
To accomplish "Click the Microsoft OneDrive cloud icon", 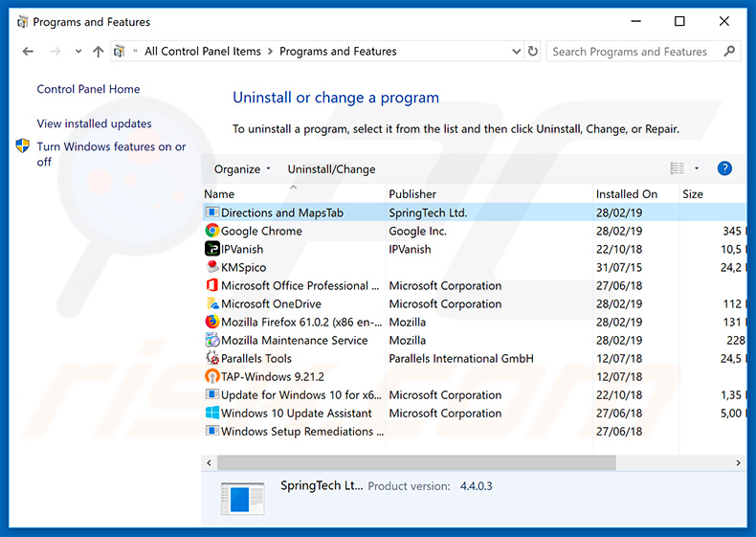I will pos(212,304).
